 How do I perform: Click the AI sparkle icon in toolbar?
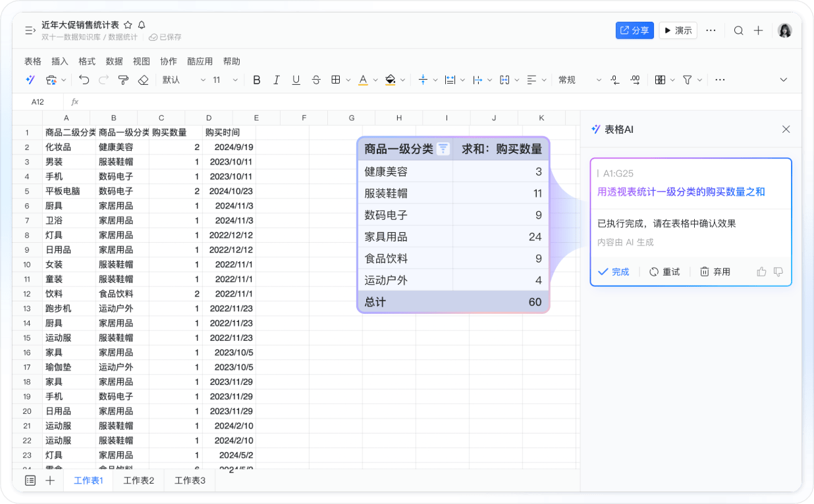pyautogui.click(x=30, y=80)
